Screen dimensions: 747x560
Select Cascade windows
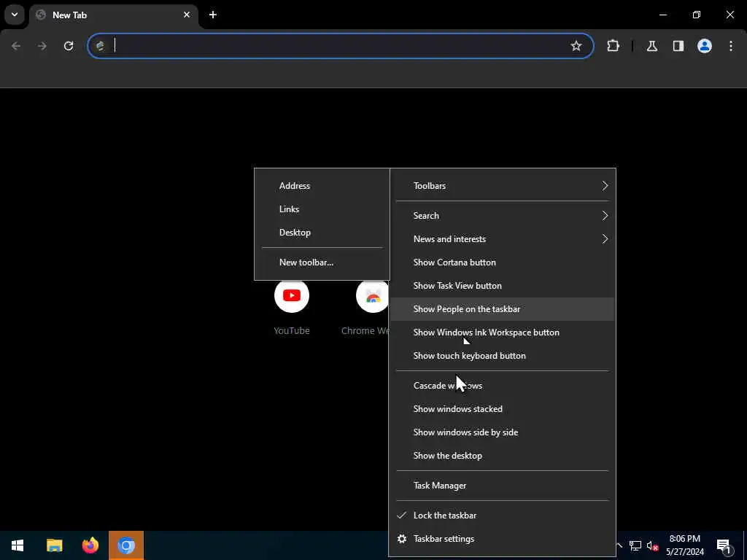pos(503,386)
